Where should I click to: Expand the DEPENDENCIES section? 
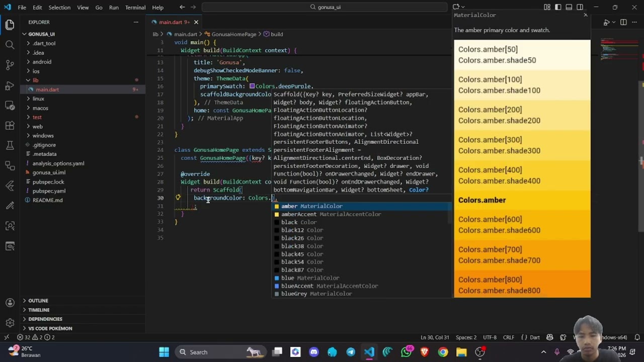pos(45,319)
